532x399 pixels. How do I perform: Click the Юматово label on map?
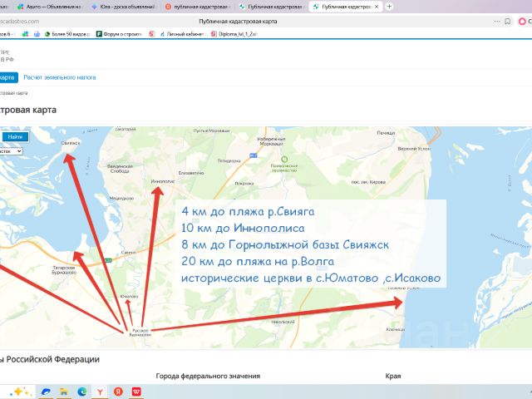(130, 296)
